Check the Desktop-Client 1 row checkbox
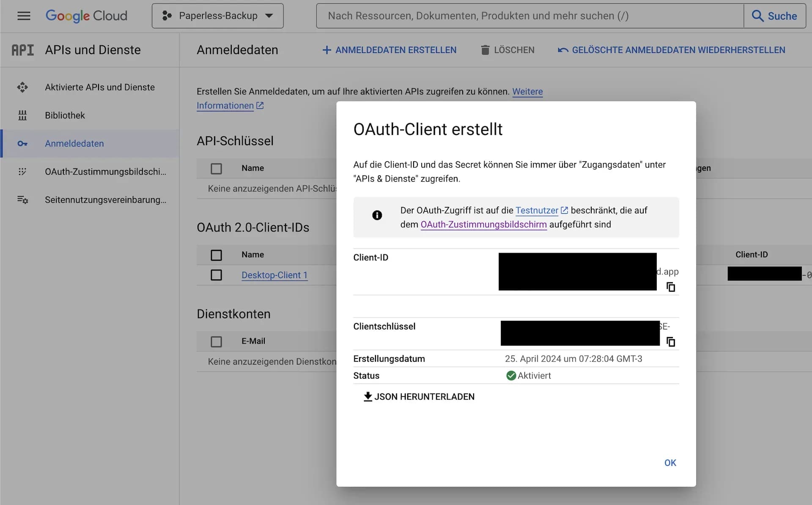Screen dimensions: 812x505 coord(216,275)
